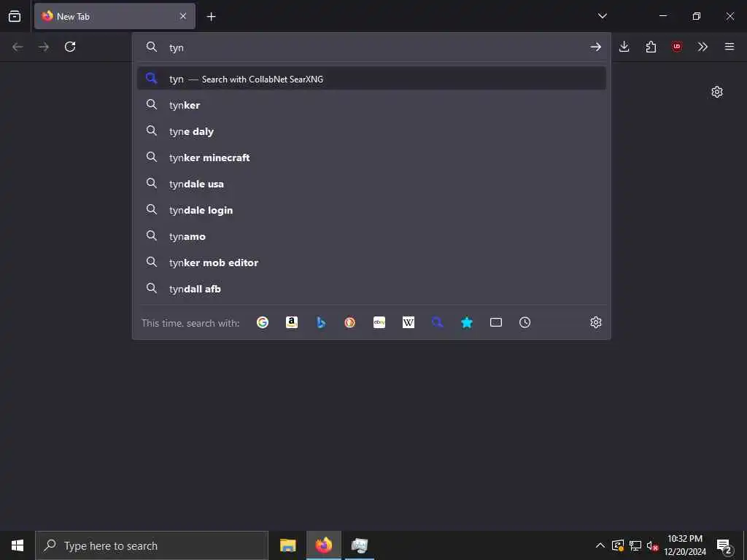List all tabs dropdown arrow
Screen dimensions: 747x560
[602, 16]
